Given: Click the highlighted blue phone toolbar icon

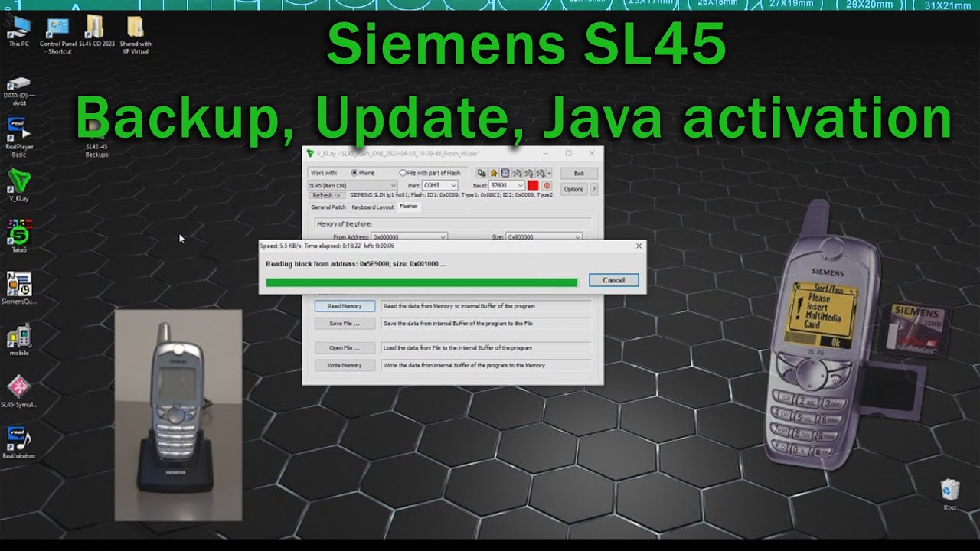Looking at the screenshot, I should coord(505,173).
